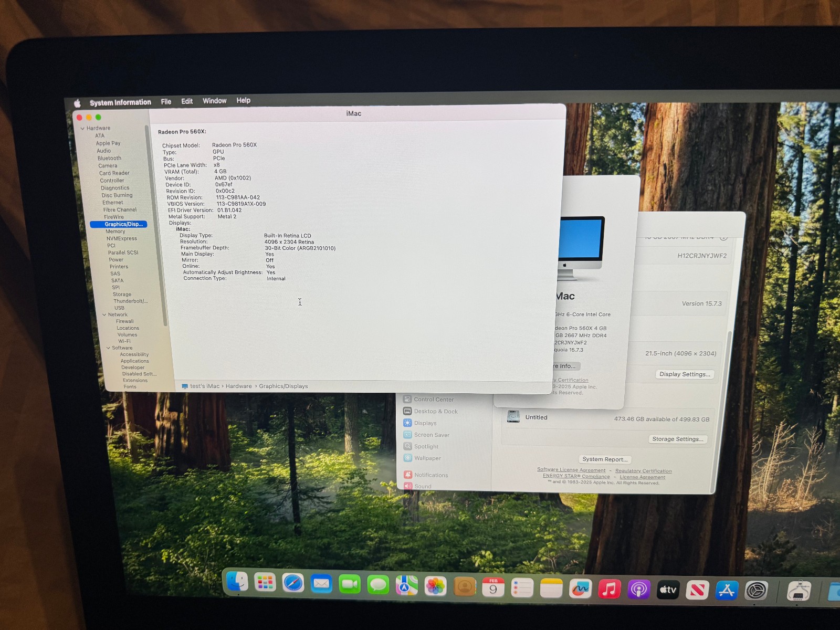Viewport: 840px width, 630px height.
Task: Open the Window menu
Action: coord(215,101)
